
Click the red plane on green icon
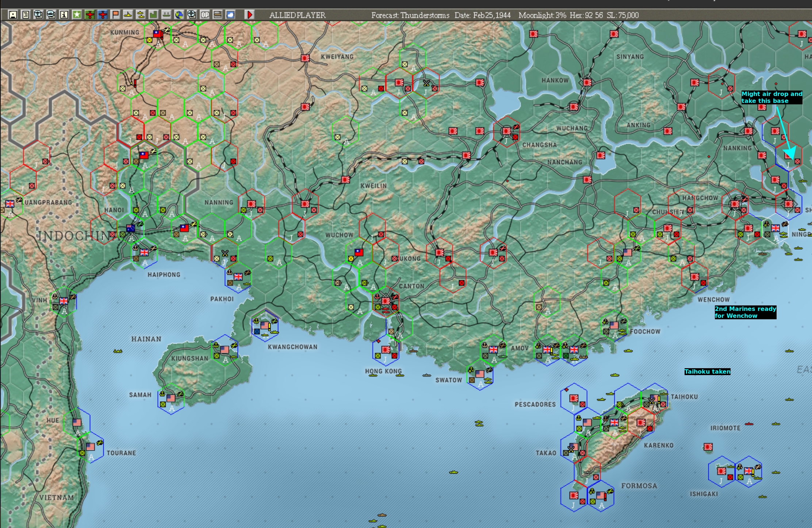point(89,15)
